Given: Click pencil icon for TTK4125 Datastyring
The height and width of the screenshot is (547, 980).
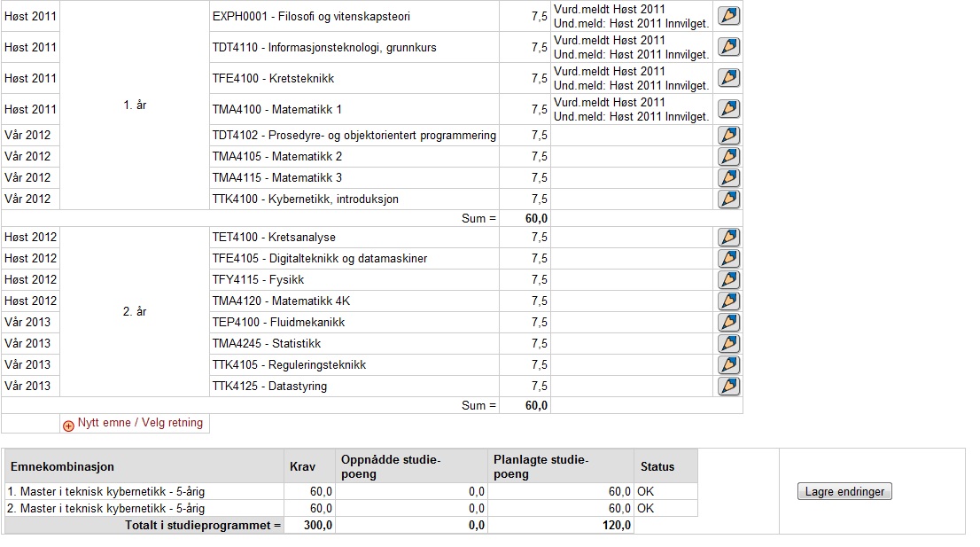Looking at the screenshot, I should click(x=728, y=386).
